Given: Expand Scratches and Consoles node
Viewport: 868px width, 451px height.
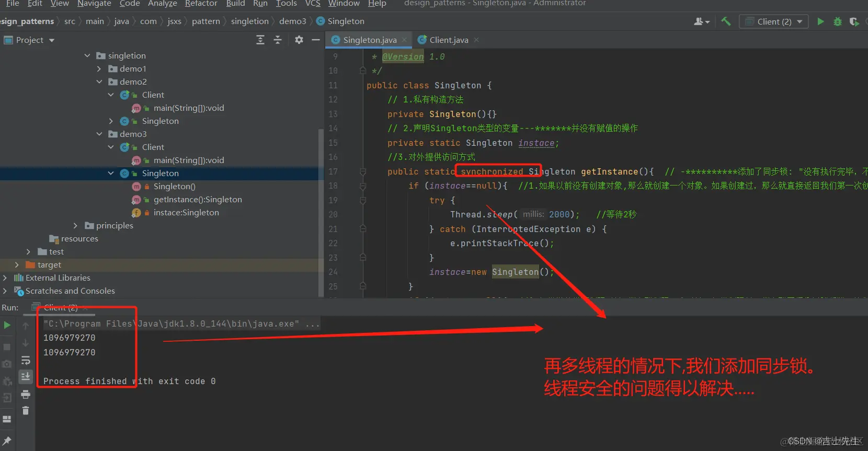Looking at the screenshot, I should [5, 291].
